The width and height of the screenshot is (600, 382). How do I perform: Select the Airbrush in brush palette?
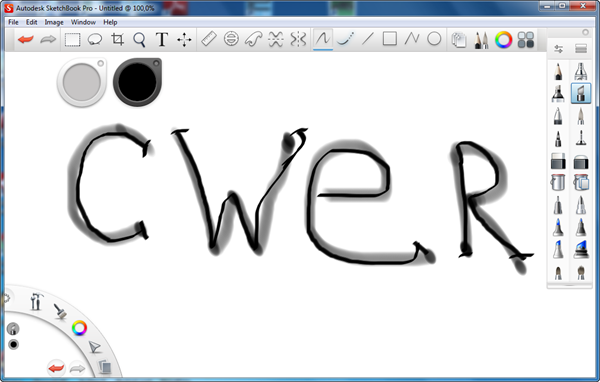[x=581, y=72]
